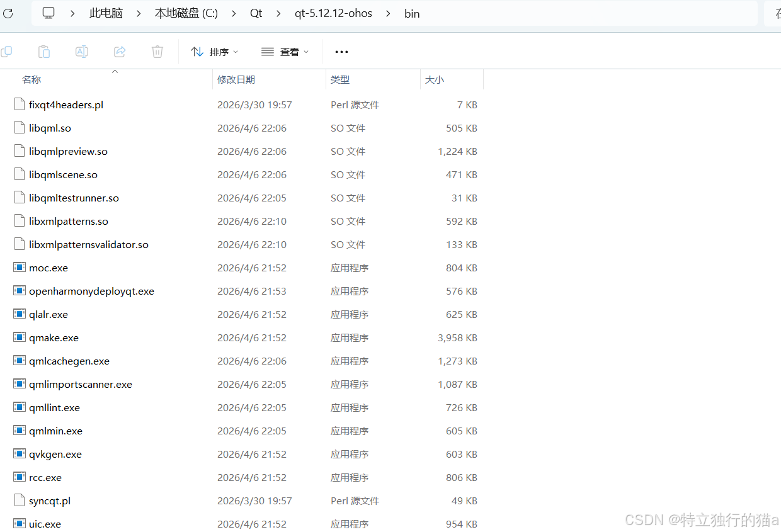Click the file icon of libqmlscene.so
781x532 pixels.
pyautogui.click(x=19, y=174)
